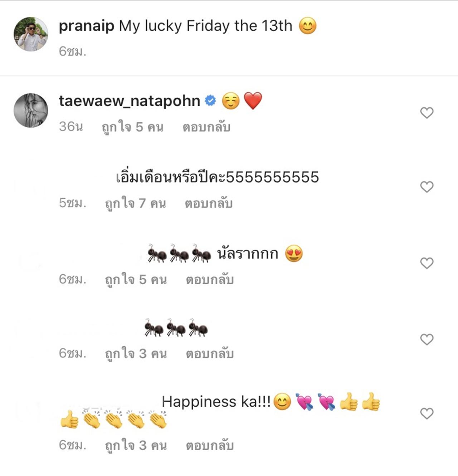Open taewaew_natapohn username link
Screen dimensions: 458x476
pos(130,101)
